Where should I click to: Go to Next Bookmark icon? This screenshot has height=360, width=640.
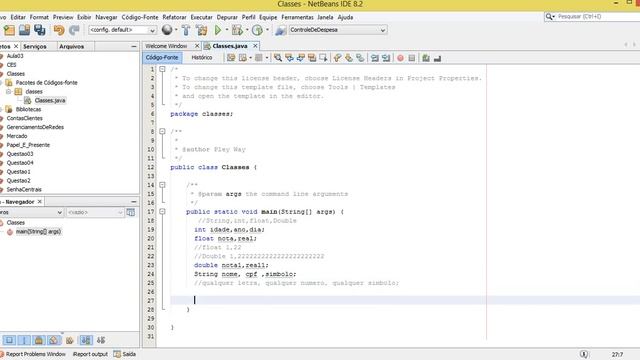tap(349, 58)
